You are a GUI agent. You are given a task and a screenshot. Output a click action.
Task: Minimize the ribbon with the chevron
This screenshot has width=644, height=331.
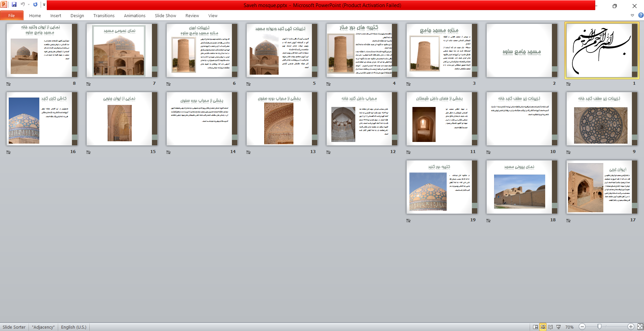[x=632, y=15]
